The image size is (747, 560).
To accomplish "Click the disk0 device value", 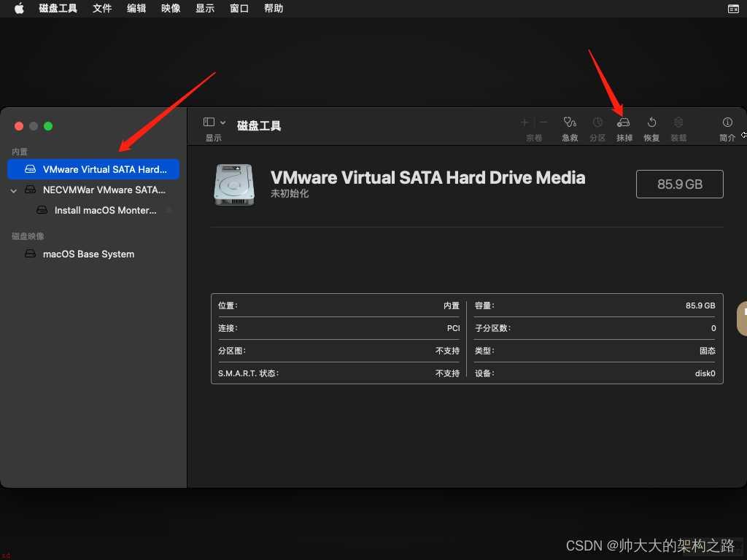I will tap(705, 373).
